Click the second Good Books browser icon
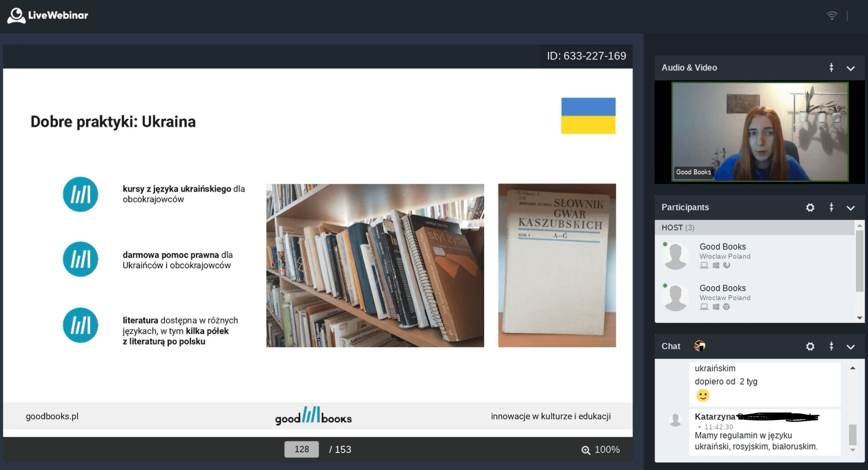 727,306
